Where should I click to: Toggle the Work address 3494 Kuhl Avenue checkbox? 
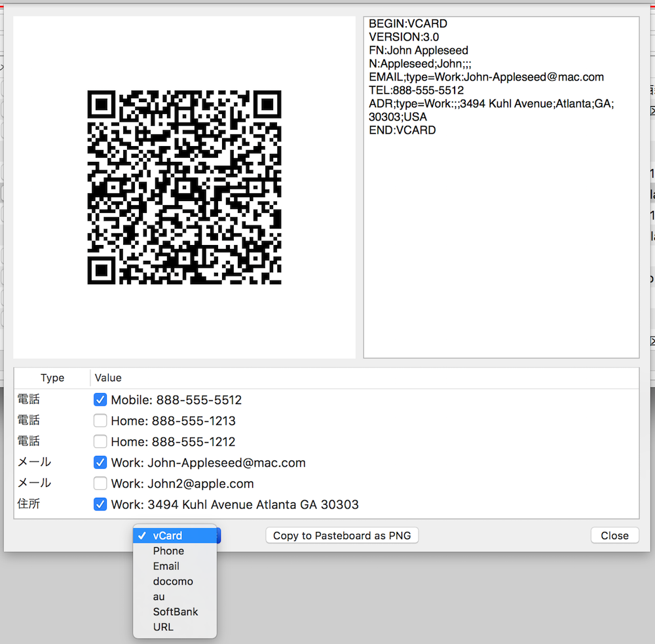click(x=100, y=504)
